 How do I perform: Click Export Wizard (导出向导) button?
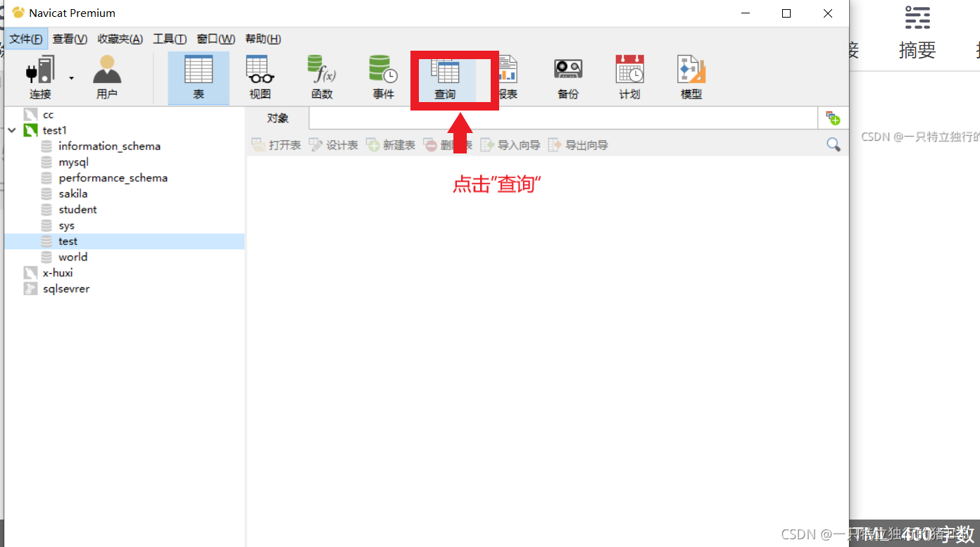click(578, 145)
